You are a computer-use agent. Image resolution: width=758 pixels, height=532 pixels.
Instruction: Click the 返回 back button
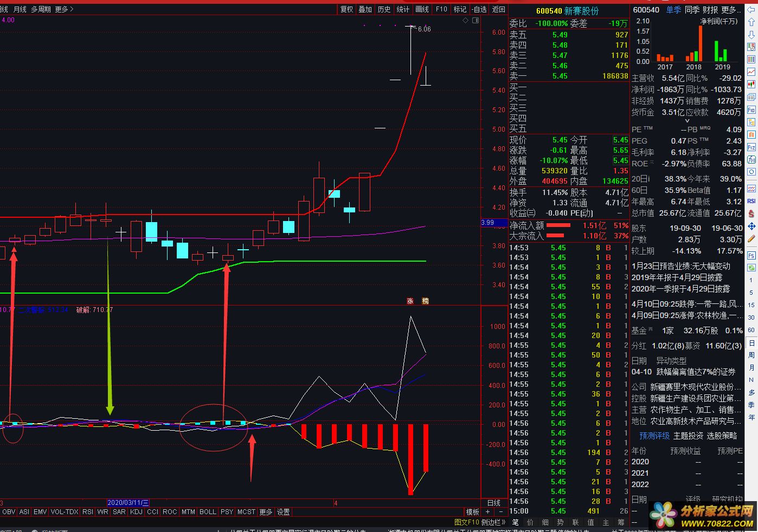click(498, 9)
